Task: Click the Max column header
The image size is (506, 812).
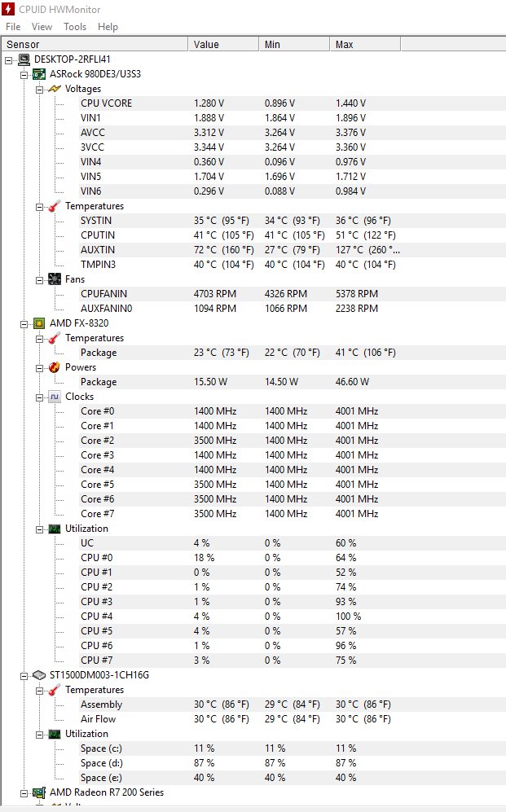Action: click(345, 44)
